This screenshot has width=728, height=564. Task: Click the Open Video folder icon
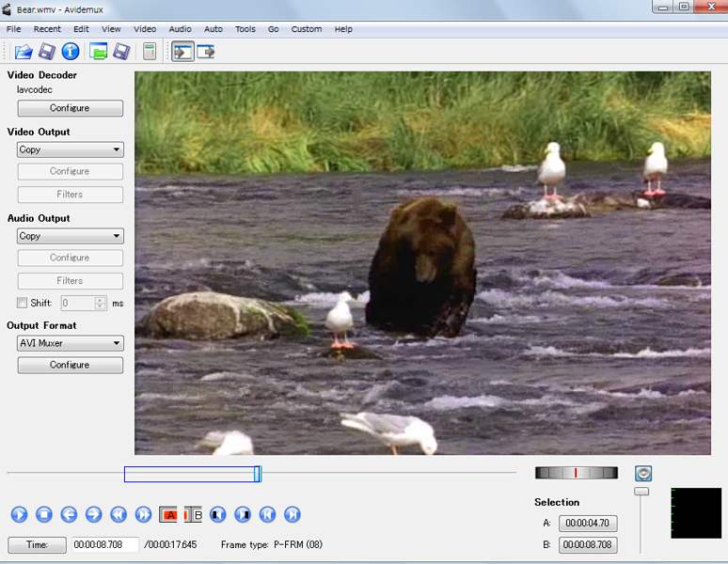click(x=23, y=52)
